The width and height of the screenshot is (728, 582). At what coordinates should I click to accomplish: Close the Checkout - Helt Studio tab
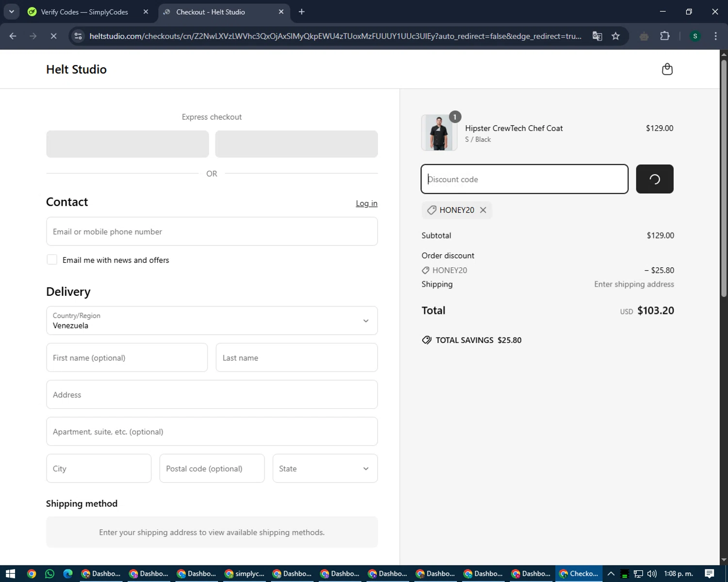[x=281, y=12]
